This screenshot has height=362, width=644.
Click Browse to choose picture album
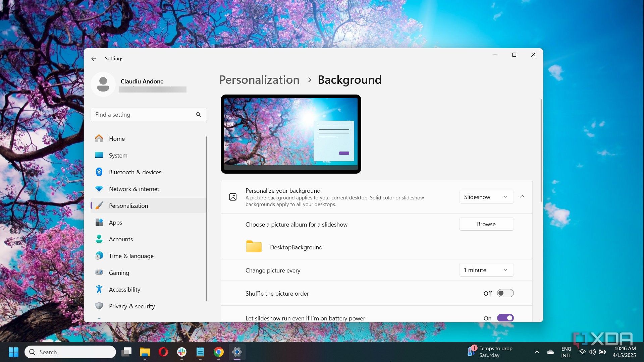tap(486, 224)
